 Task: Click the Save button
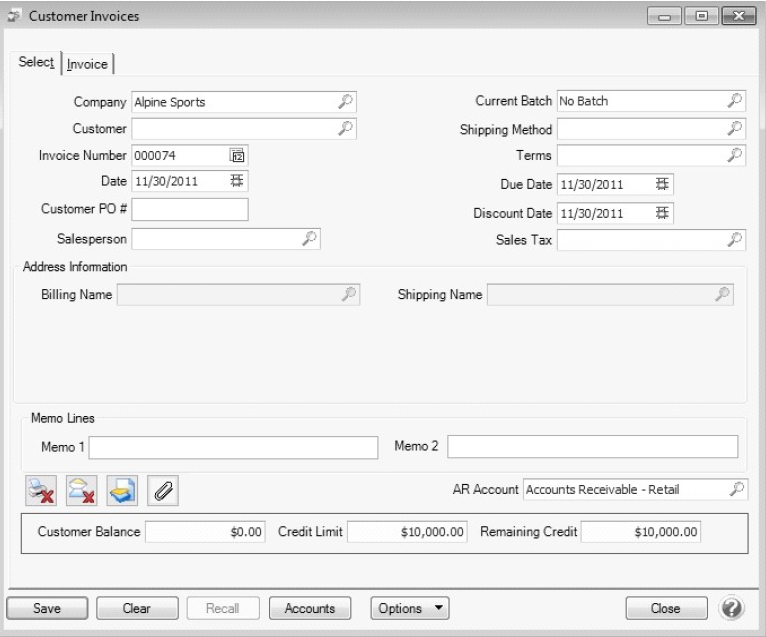(50, 607)
